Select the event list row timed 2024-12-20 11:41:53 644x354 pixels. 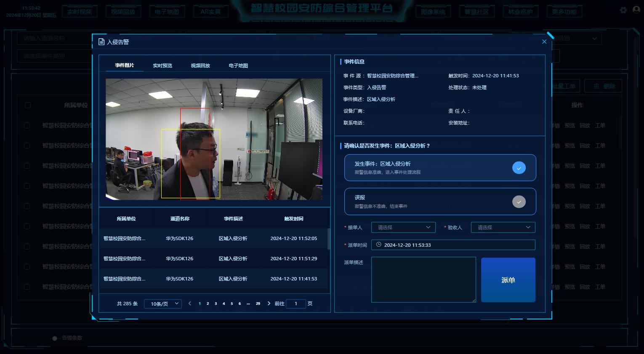[x=213, y=279]
